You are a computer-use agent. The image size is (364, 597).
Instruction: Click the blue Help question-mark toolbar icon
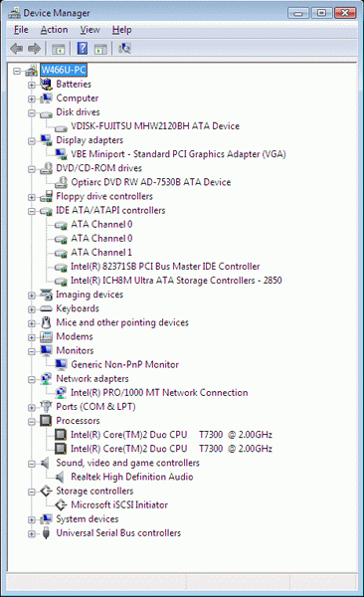83,49
